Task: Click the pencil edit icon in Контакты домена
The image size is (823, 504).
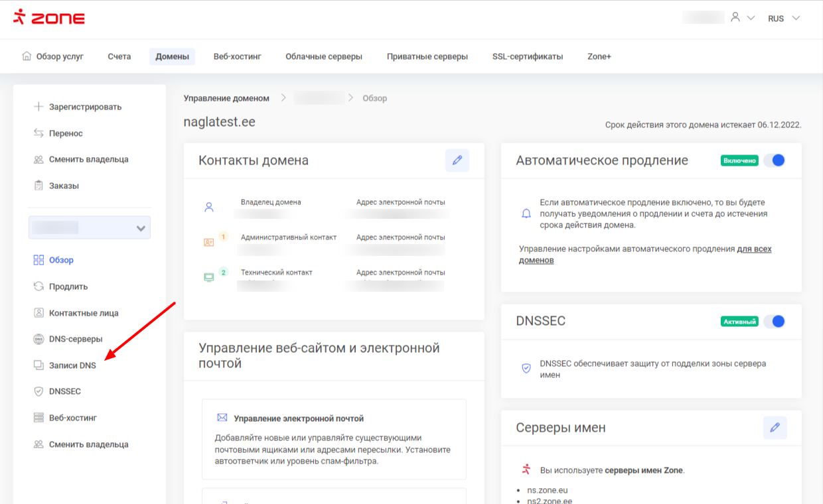Action: tap(457, 160)
